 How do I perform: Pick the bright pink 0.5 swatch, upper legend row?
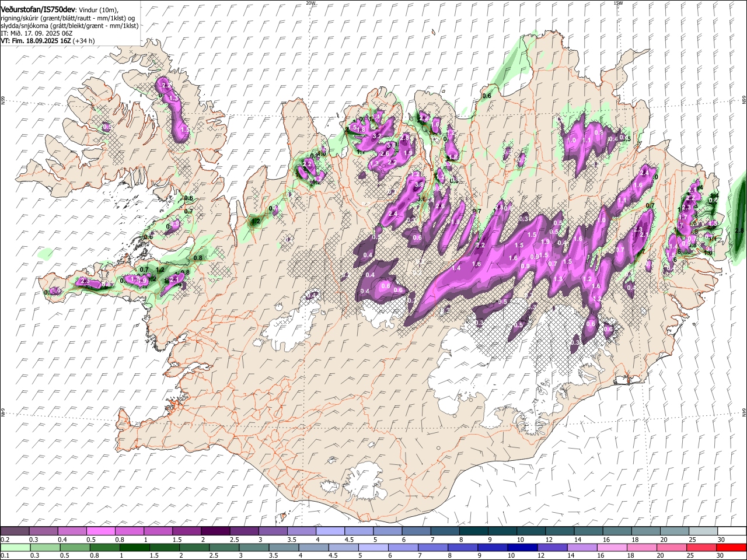101,531
